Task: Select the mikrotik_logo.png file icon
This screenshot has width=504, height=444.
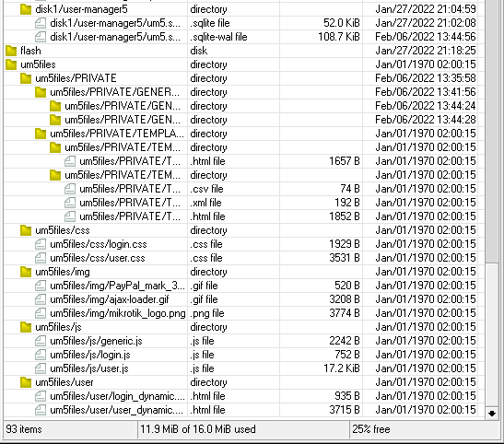Action: (41, 313)
